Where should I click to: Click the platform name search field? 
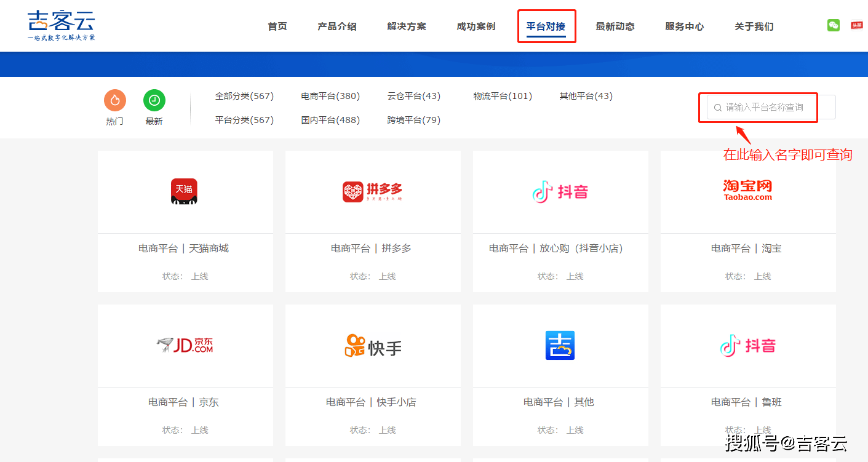[771, 107]
